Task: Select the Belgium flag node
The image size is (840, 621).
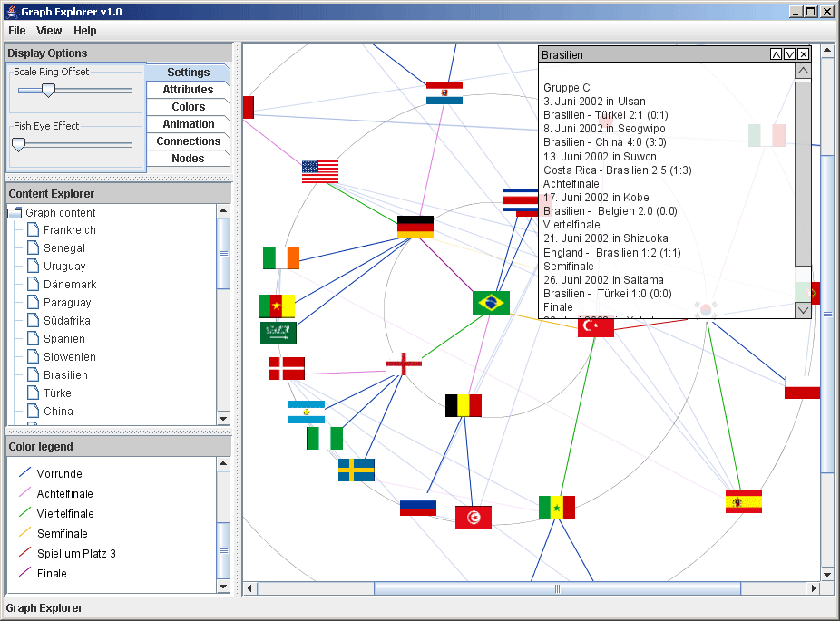Action: click(x=463, y=405)
